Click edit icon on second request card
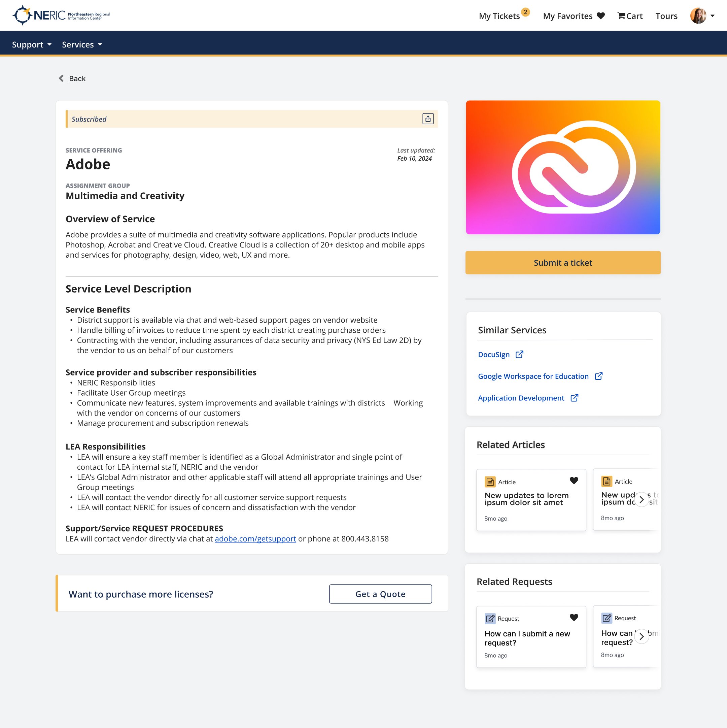The width and height of the screenshot is (727, 728). [607, 618]
